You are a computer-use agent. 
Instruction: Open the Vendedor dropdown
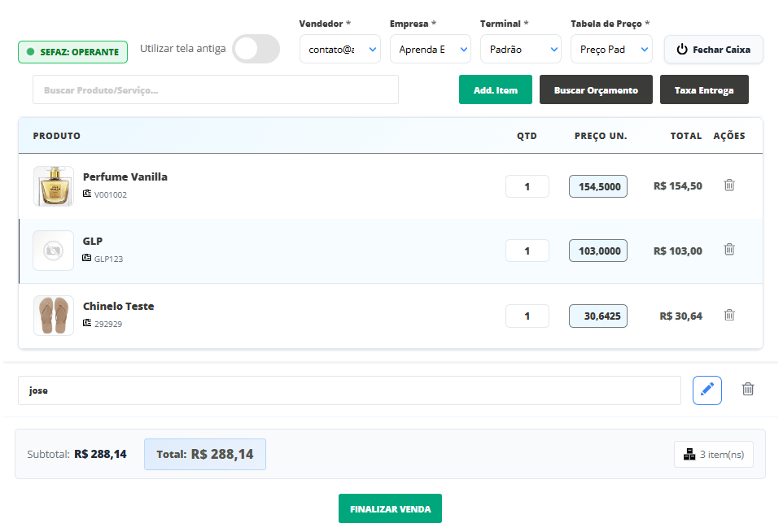339,50
